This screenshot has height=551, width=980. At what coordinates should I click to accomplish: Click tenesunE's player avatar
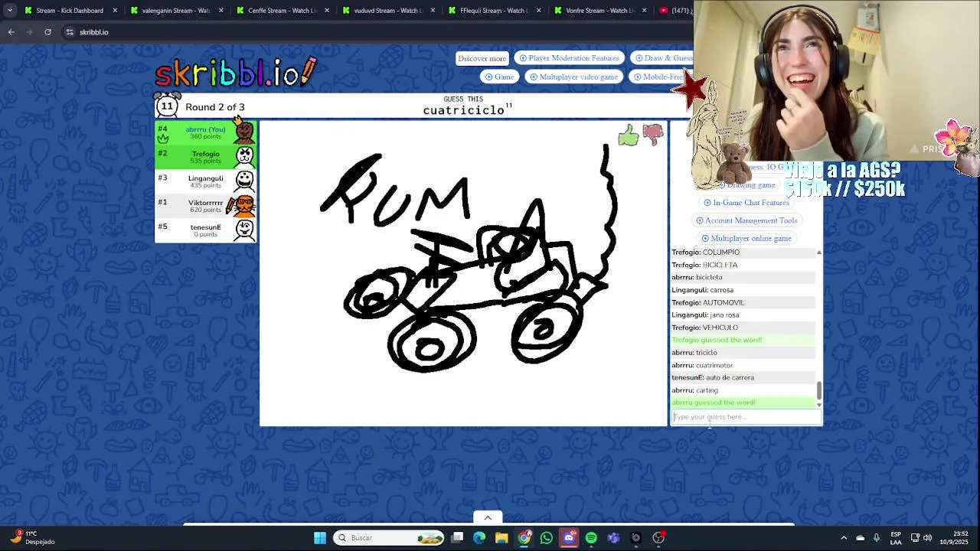pos(244,230)
